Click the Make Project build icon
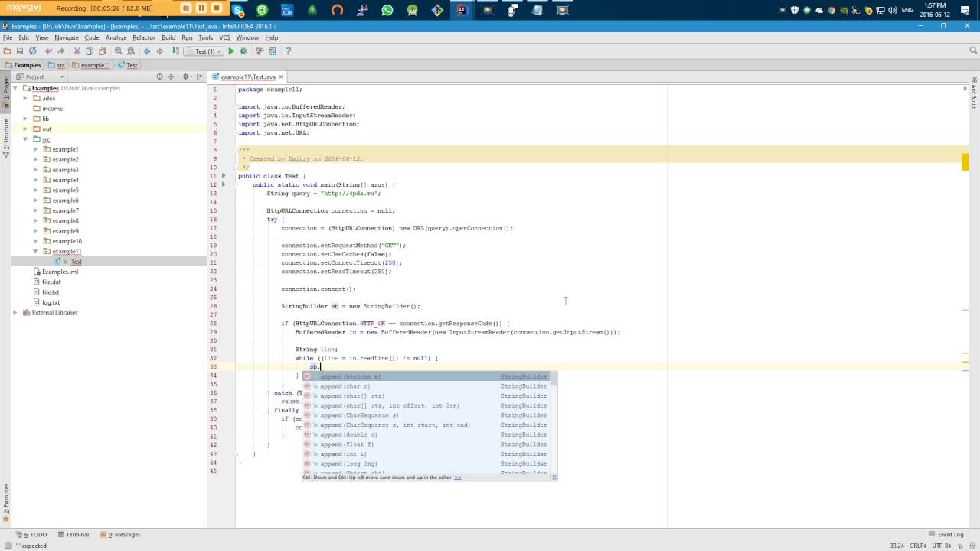 click(x=175, y=51)
